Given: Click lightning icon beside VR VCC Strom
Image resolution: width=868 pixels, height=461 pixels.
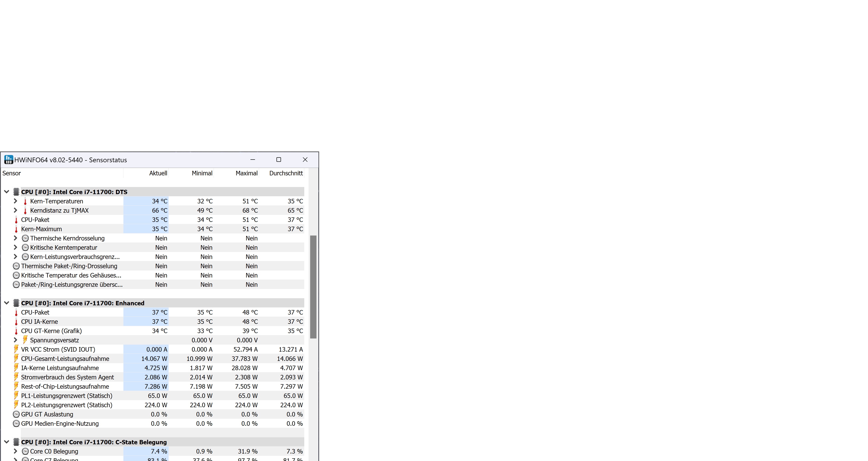Looking at the screenshot, I should coord(16,349).
